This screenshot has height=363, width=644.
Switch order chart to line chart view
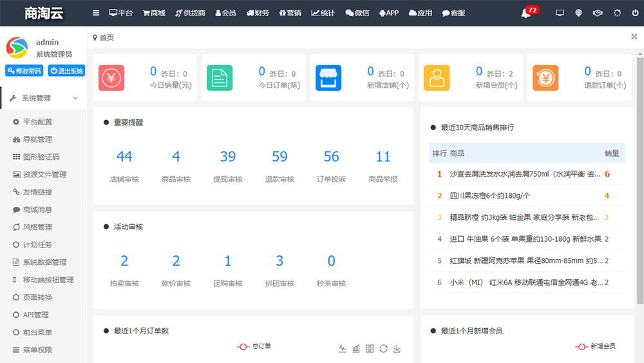(343, 349)
